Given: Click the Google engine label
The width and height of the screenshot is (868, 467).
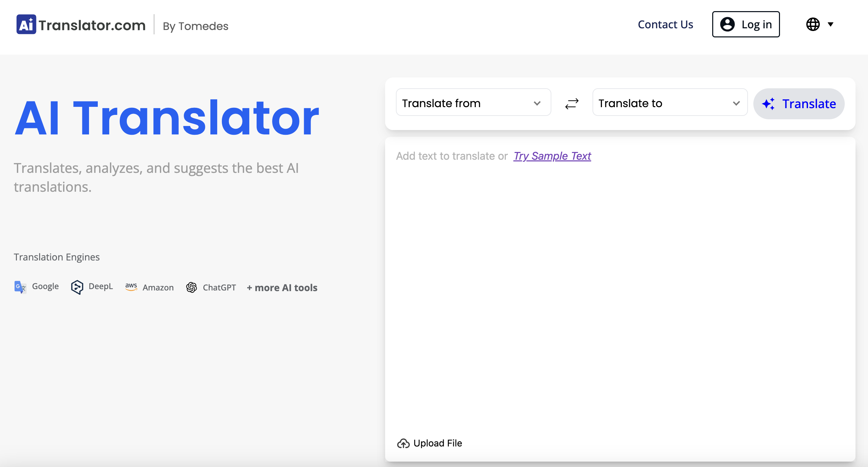Looking at the screenshot, I should [x=45, y=286].
